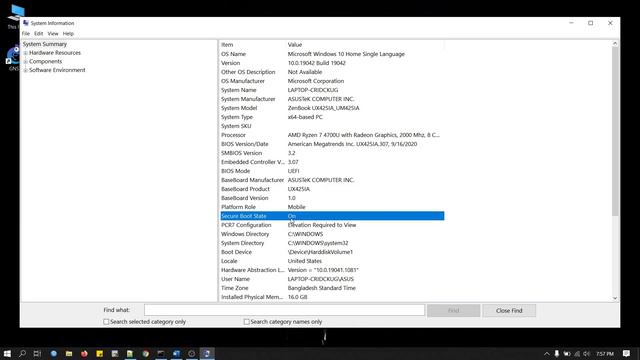The image size is (640, 360).
Task: Select the System Manufacturer row
Action: pyautogui.click(x=332, y=99)
